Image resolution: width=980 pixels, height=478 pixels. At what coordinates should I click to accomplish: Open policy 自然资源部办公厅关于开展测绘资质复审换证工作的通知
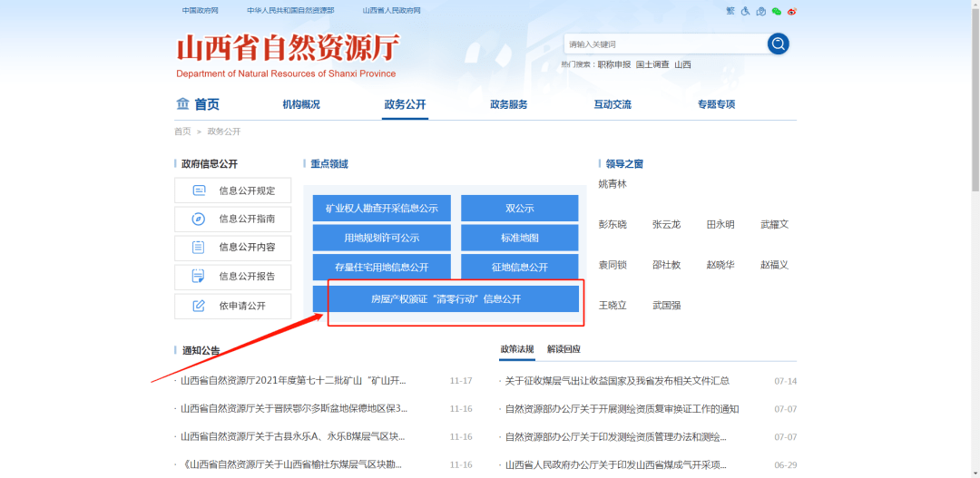(622, 409)
